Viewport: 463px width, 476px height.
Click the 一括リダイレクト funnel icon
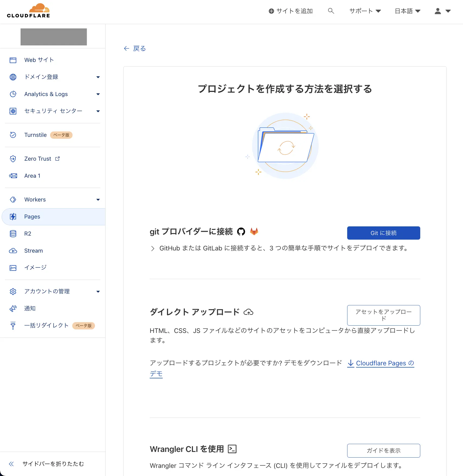[13, 326]
